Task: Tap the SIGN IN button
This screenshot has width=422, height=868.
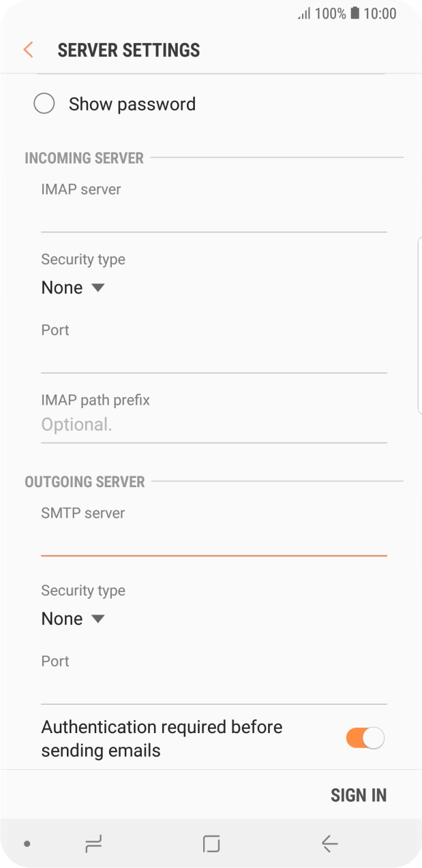Action: pyautogui.click(x=359, y=795)
